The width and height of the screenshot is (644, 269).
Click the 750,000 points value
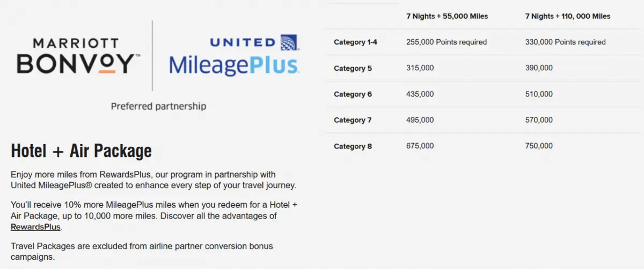539,146
